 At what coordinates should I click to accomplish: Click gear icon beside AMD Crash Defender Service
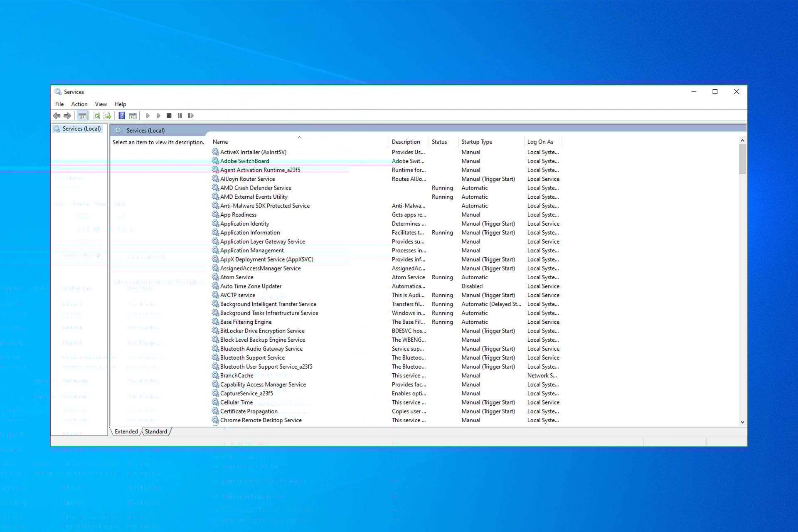pos(215,187)
